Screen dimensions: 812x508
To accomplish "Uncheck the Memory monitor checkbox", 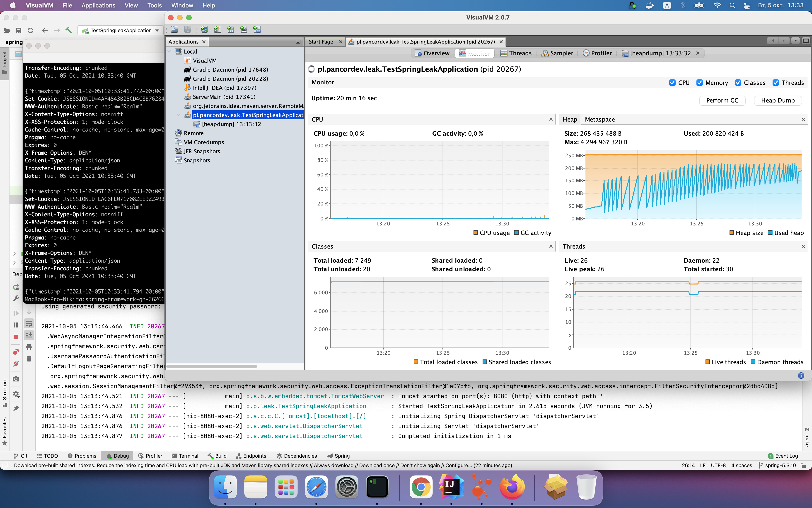I will click(700, 83).
